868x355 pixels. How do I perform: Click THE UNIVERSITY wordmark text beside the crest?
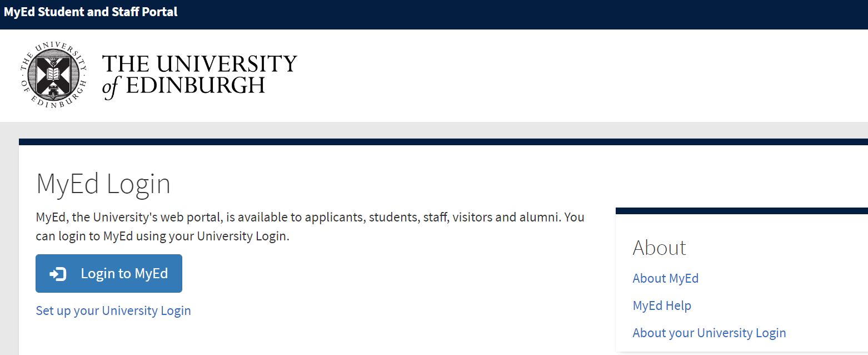click(199, 64)
